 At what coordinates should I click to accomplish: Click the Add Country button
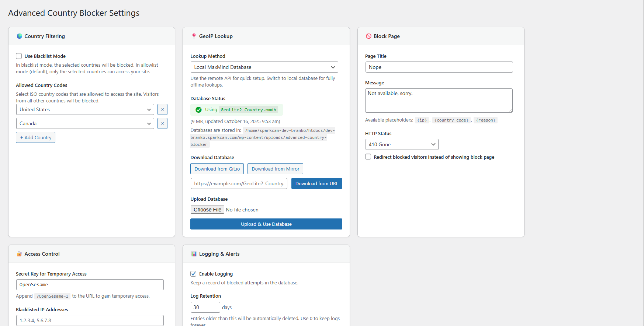coord(36,137)
